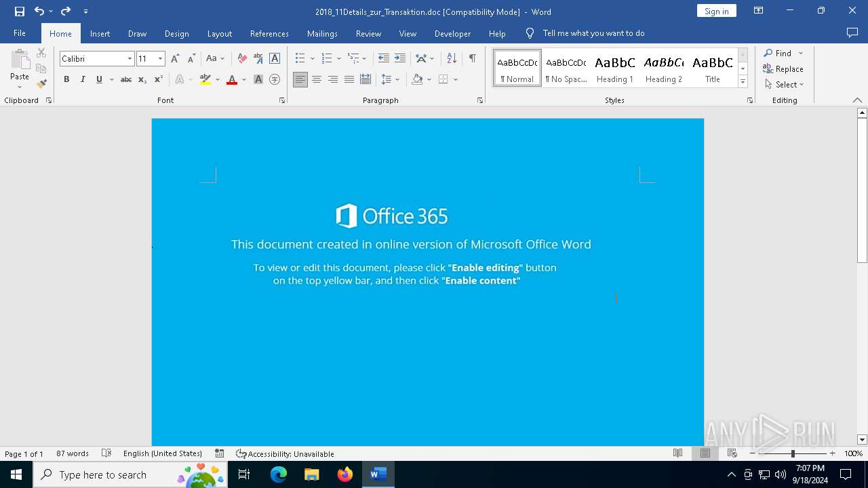This screenshot has height=488, width=868.
Task: Apply yellow text highlight color
Action: (205, 79)
